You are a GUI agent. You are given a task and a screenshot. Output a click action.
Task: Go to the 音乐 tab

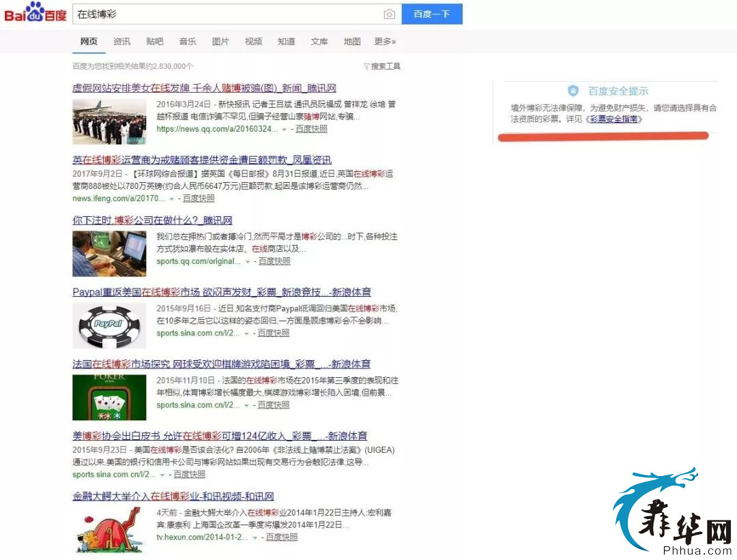187,42
